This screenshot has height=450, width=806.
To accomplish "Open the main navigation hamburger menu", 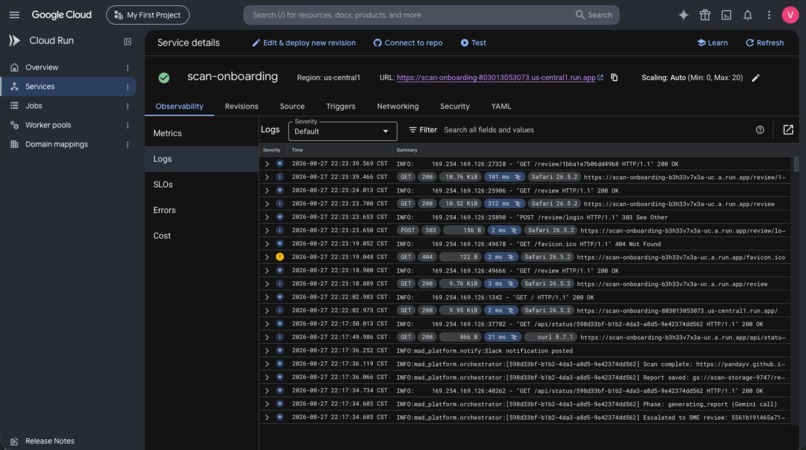I will pyautogui.click(x=14, y=15).
